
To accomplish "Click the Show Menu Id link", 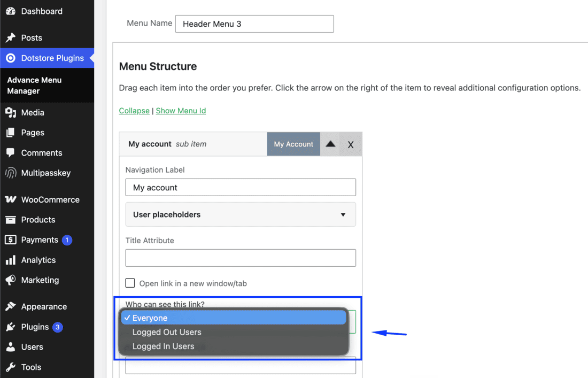I will 181,111.
